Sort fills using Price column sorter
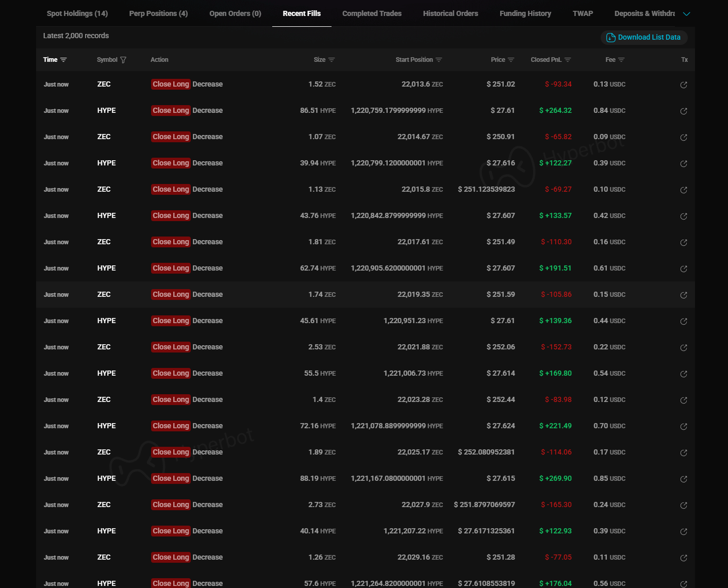The height and width of the screenshot is (588, 728). pos(511,60)
